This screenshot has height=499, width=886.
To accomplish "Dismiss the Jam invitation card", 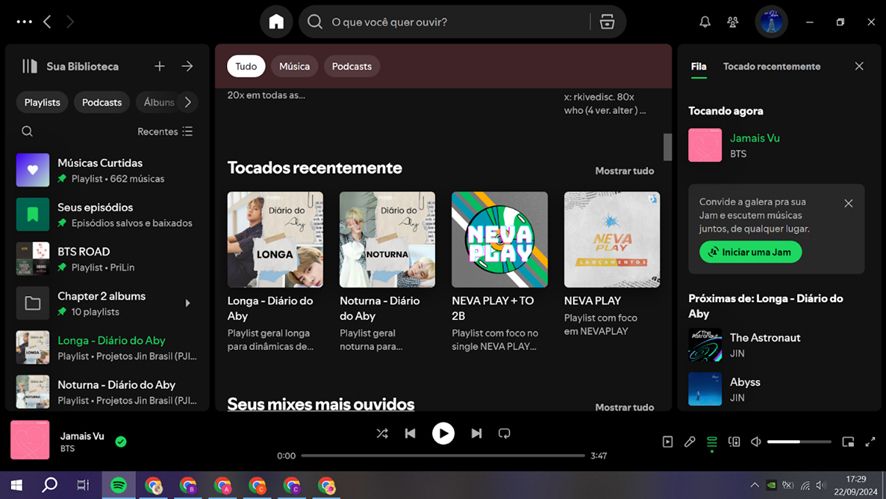I will pos(848,203).
